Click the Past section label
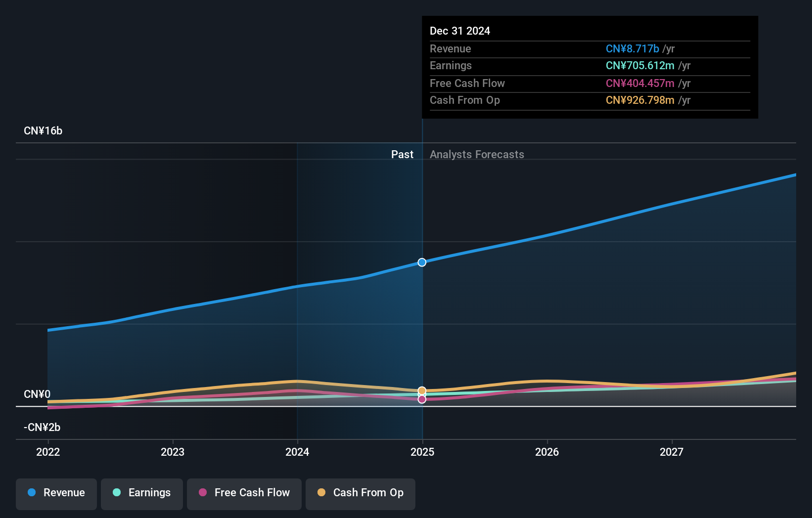The width and height of the screenshot is (812, 518). (402, 155)
